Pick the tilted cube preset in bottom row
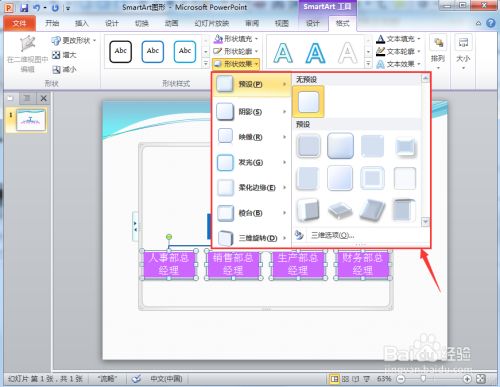This screenshot has width=500, height=387. tap(308, 210)
